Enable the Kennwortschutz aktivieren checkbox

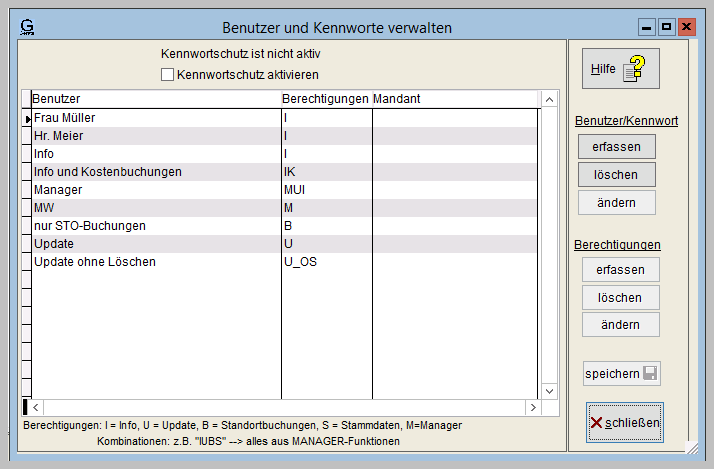coord(168,74)
